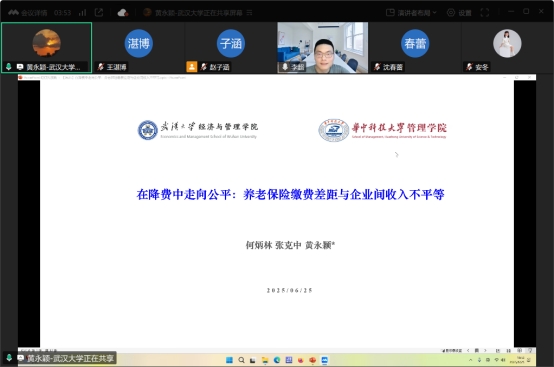Open 设置 settings

coord(459,13)
